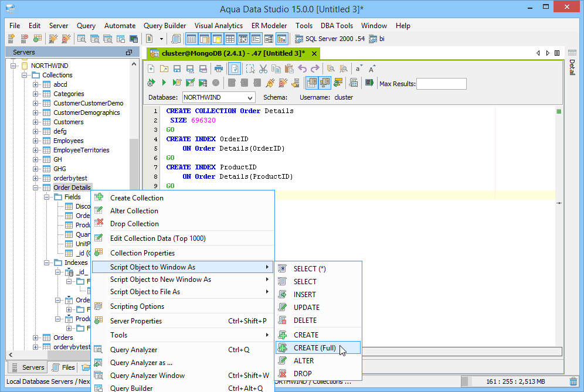Viewport: 584px width, 392px height.
Task: Click the Find magnifier icon in editor toolbar
Action: (x=330, y=69)
